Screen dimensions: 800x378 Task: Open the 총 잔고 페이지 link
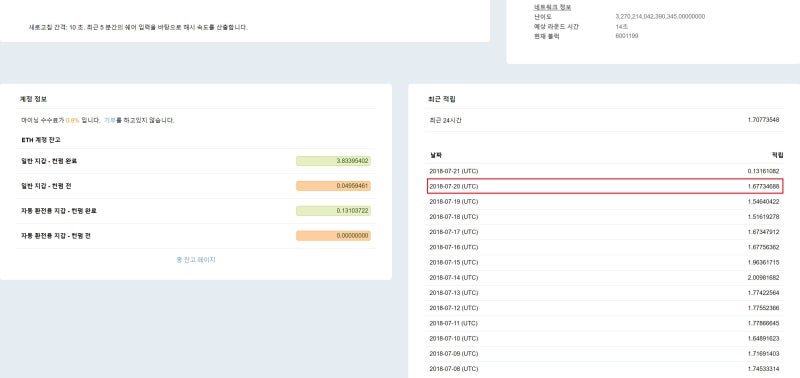[x=196, y=260]
